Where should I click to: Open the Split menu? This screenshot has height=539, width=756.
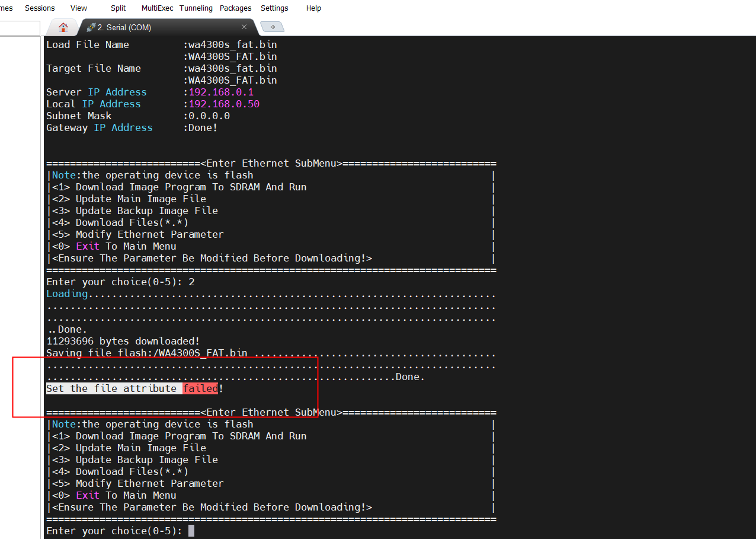(118, 8)
